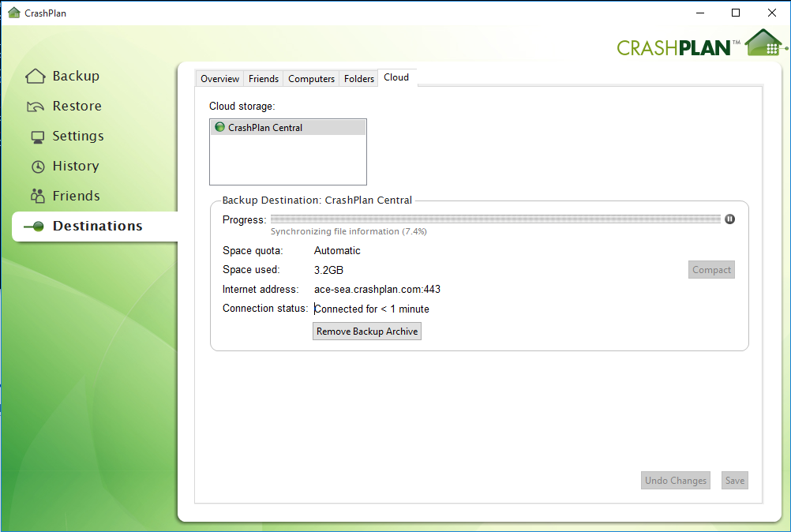
Task: Click the 'Space quota:' label
Action: point(253,251)
